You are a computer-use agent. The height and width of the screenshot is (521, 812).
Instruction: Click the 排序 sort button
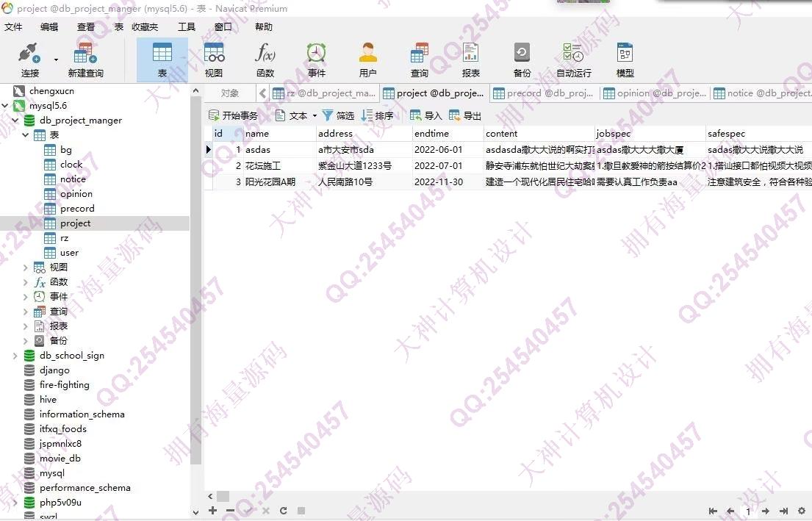(378, 115)
